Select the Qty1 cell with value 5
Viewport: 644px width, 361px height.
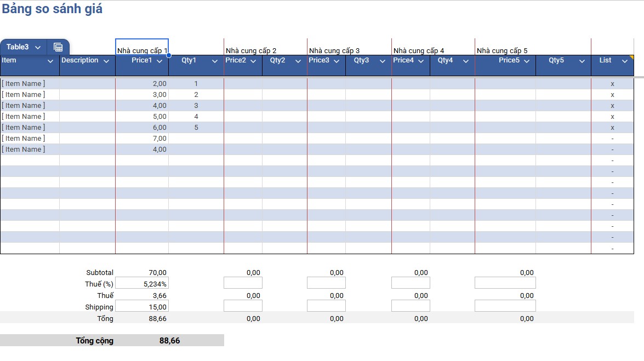point(196,127)
